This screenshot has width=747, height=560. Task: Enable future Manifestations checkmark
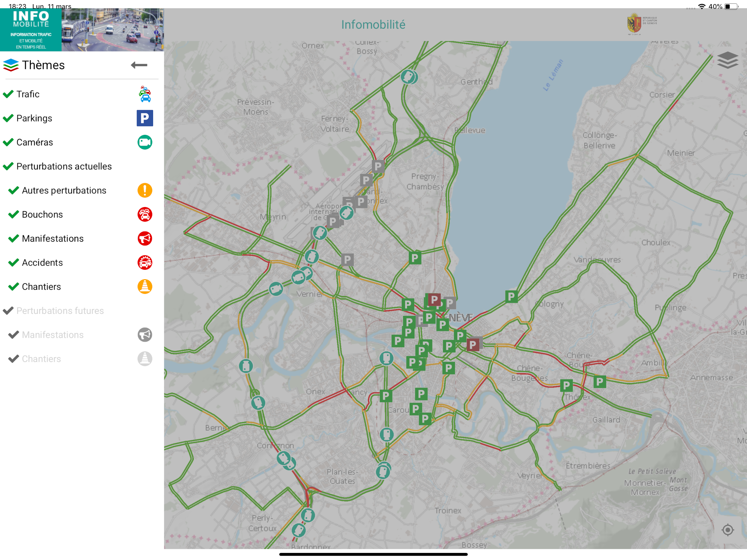[x=14, y=335]
